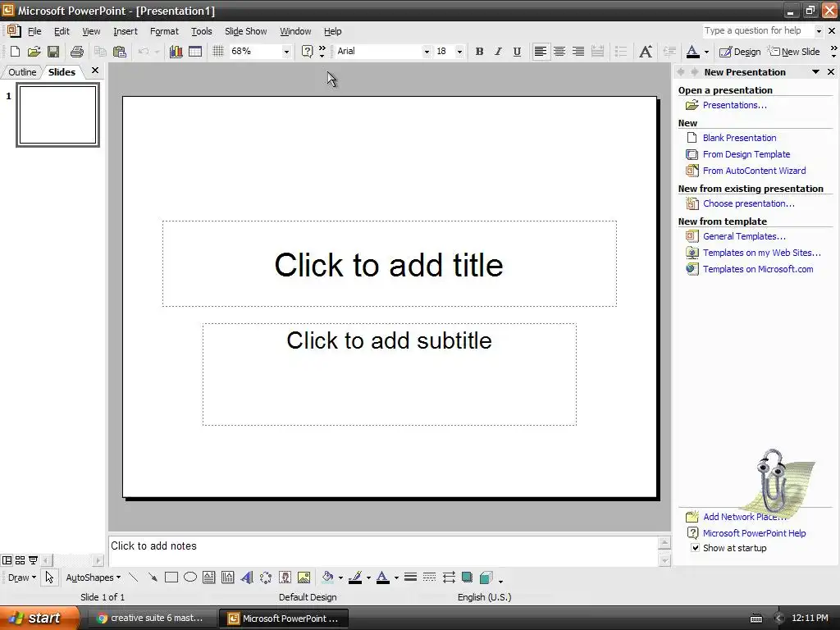Toggle Italic formatting
The width and height of the screenshot is (840, 630).
(x=498, y=52)
